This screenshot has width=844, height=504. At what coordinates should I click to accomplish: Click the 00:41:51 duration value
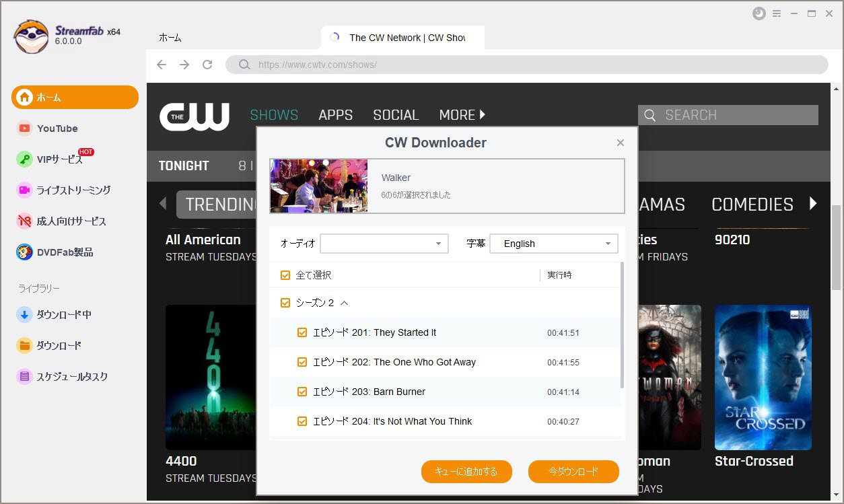(x=563, y=333)
